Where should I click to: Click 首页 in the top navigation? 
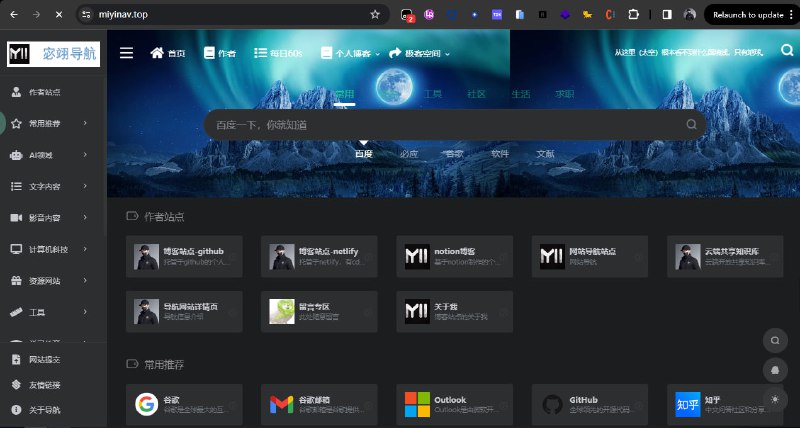[x=168, y=53]
